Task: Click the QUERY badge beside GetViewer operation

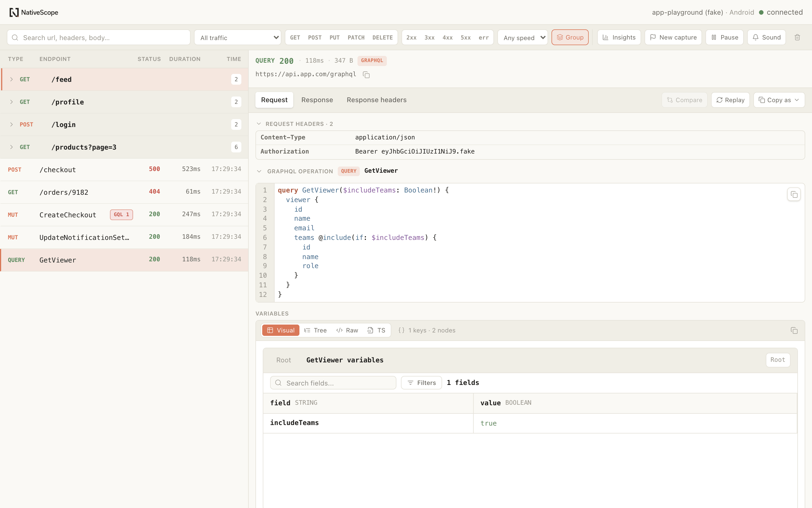Action: tap(348, 171)
